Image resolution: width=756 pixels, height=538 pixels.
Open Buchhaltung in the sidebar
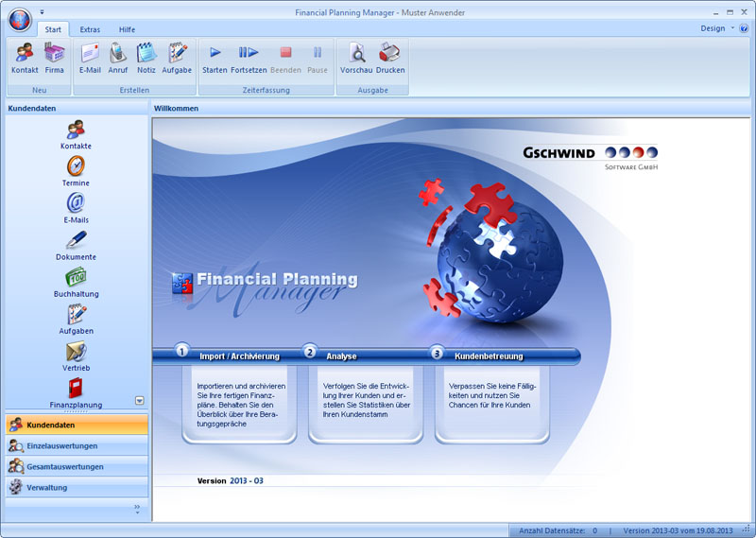click(x=76, y=281)
